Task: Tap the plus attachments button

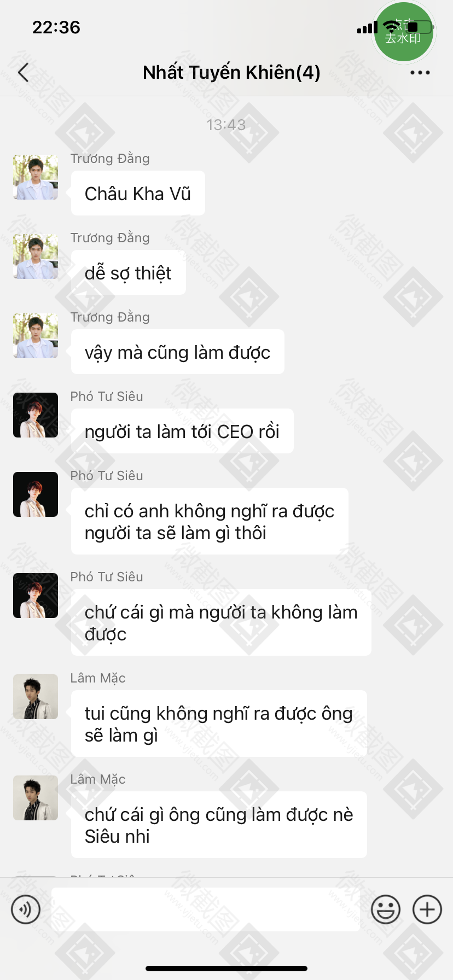Action: tap(427, 909)
